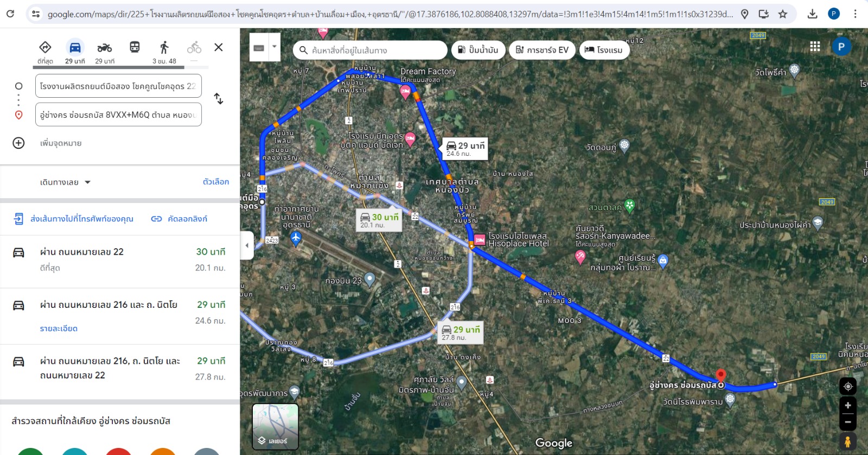
Task: Click เพิ่มจุดหมาย text
Action: 61,143
